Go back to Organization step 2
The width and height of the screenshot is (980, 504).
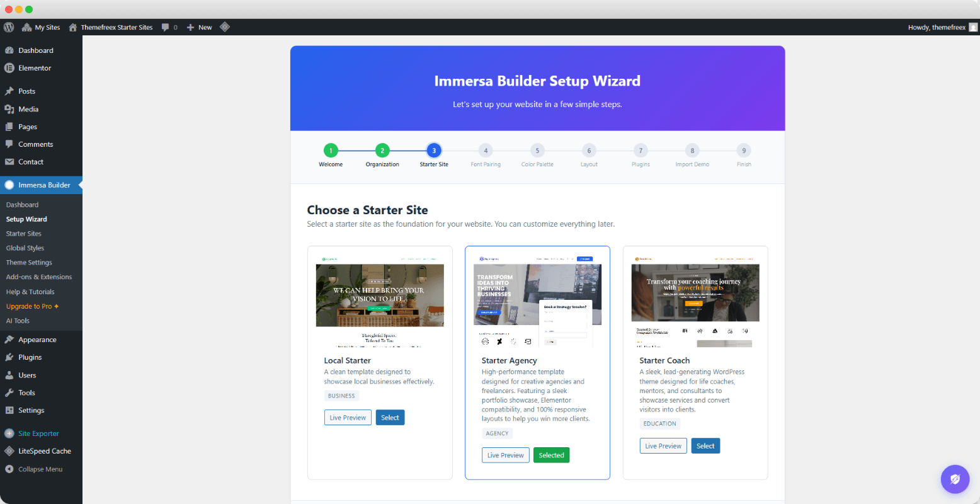pyautogui.click(x=382, y=151)
